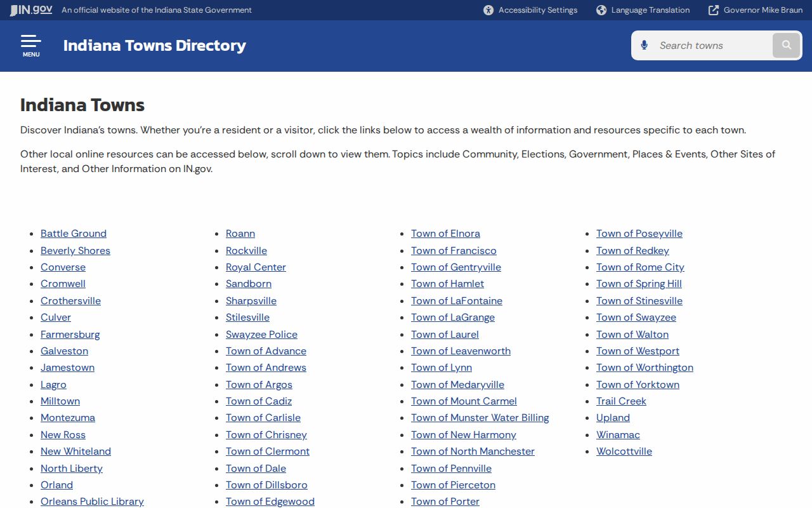The height and width of the screenshot is (508, 812).
Task: Open the Farmersburg link
Action: 70,334
